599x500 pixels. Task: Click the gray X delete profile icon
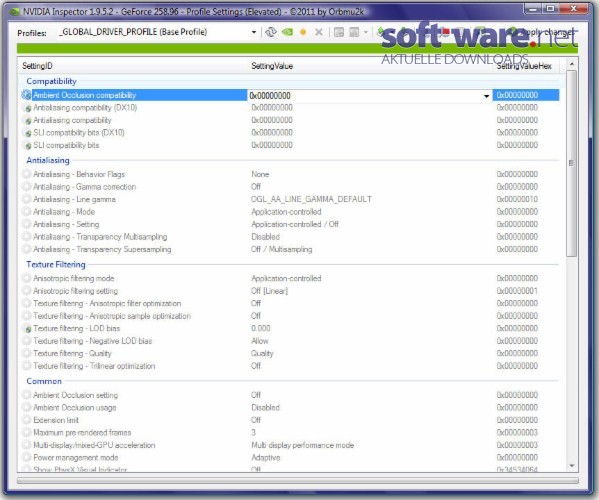pyautogui.click(x=319, y=32)
